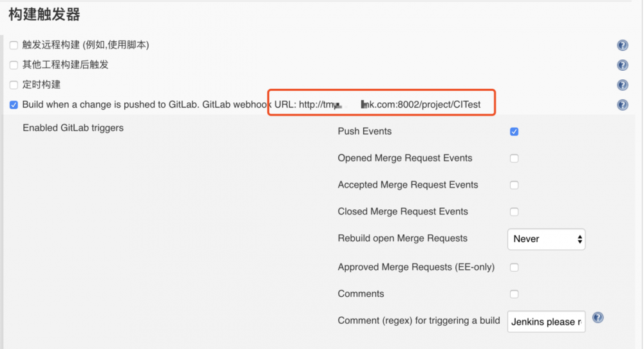
Task: Click the Comments label text
Action: click(361, 294)
